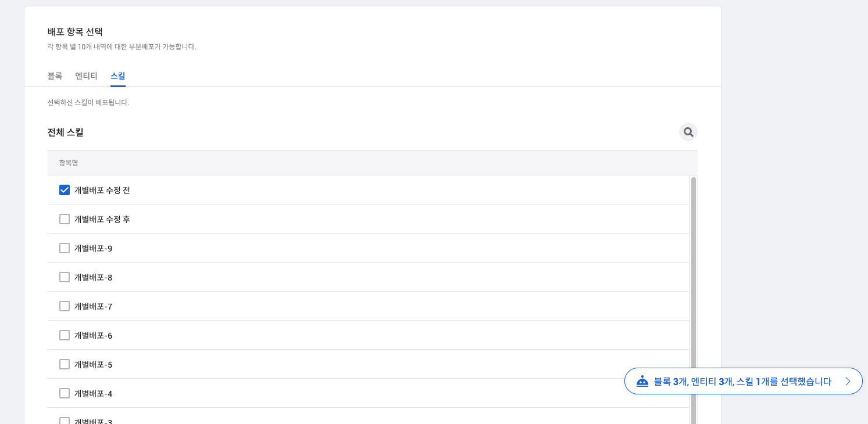Screen dimensions: 868x424
Task: Check the 개별배포 수정 후 checkbox
Action: point(65,219)
